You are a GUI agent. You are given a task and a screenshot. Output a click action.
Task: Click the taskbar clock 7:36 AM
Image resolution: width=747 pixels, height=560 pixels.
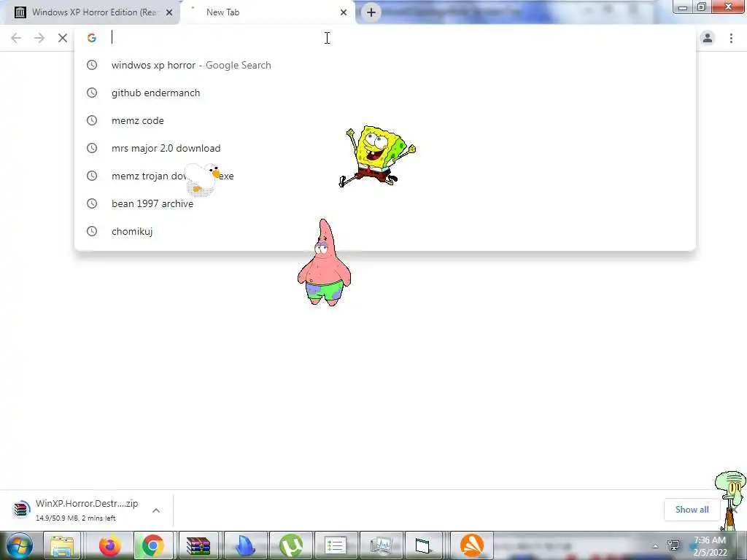point(710,540)
